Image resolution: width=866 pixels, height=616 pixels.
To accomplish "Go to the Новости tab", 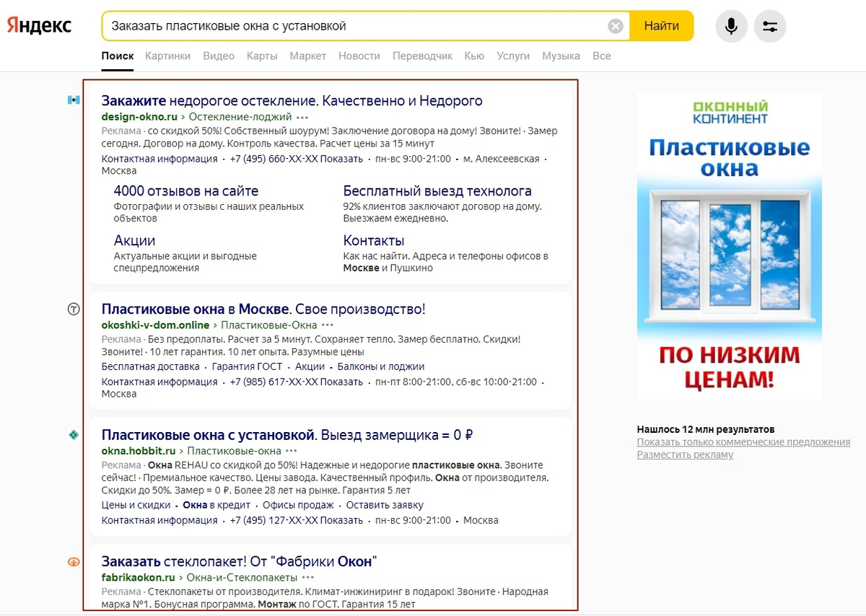I will pos(359,56).
